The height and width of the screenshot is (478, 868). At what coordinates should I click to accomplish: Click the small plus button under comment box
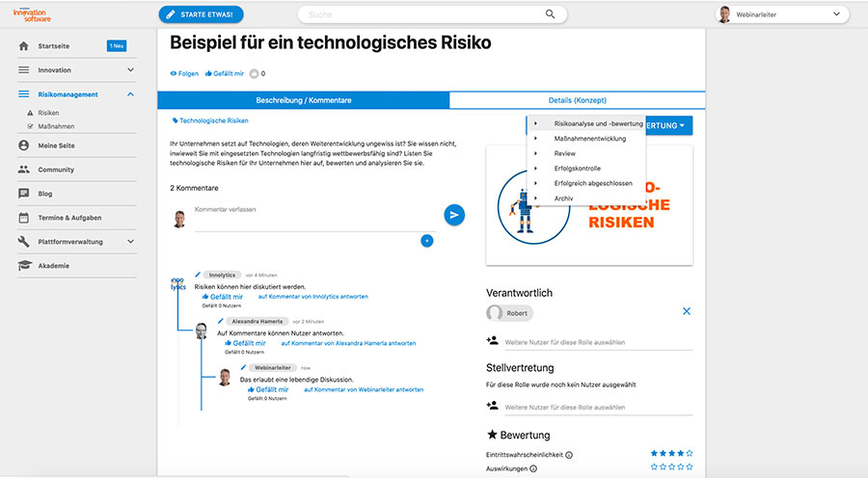click(x=427, y=241)
